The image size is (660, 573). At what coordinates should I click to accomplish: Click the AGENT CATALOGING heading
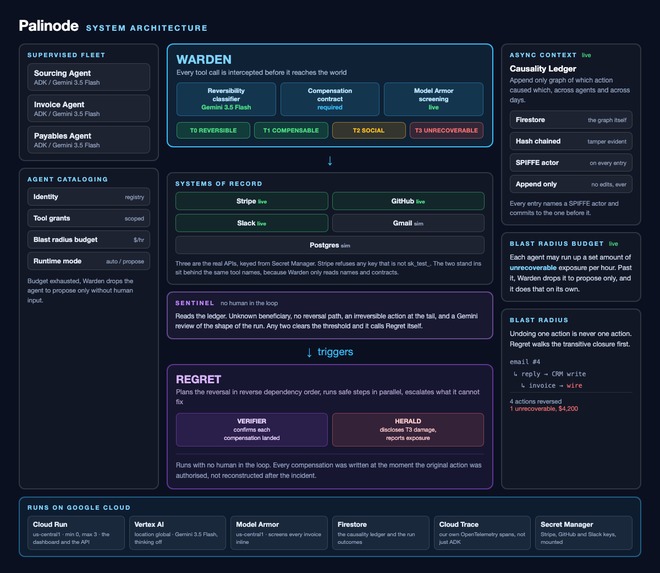click(x=67, y=179)
